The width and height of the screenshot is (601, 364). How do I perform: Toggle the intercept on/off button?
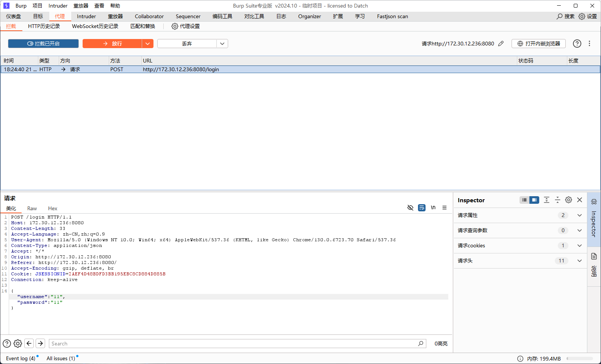click(x=43, y=44)
